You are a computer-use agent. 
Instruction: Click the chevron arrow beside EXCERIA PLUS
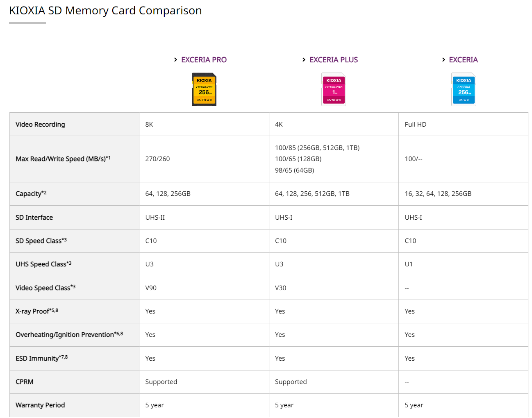304,60
